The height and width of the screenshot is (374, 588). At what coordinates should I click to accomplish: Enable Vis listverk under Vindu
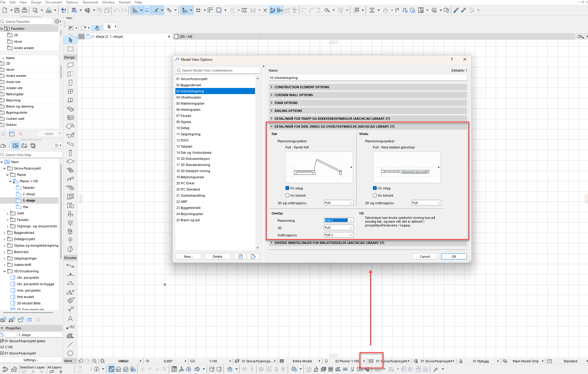click(x=375, y=195)
